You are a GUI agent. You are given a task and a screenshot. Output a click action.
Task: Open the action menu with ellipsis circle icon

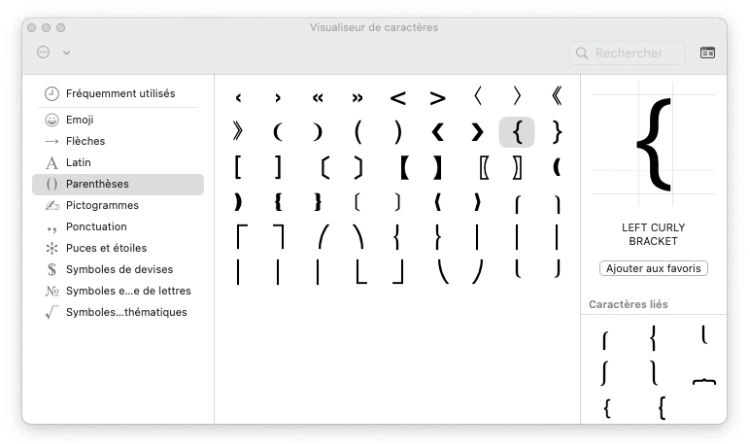coord(43,52)
